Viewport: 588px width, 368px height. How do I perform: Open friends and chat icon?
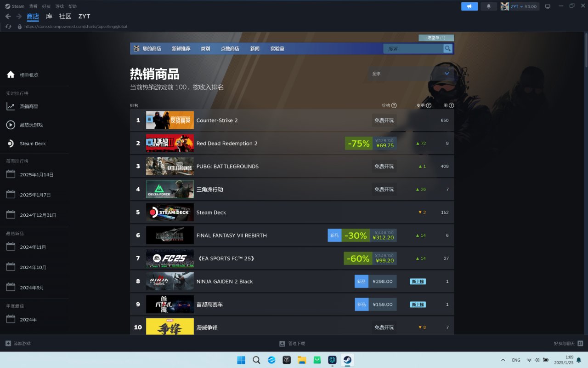tap(580, 343)
